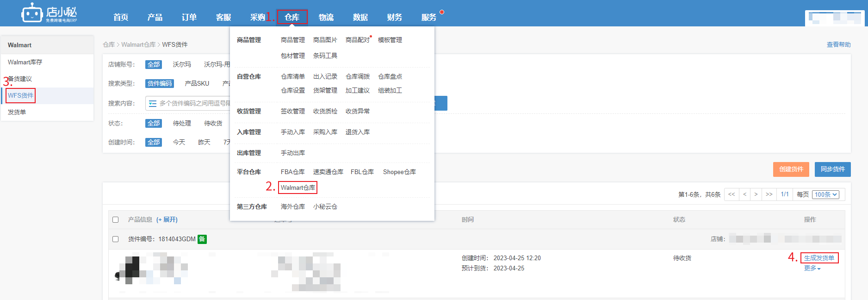Image resolution: width=868 pixels, height=300 pixels.
Task: Open 小秘云仓 under 第三方仓库
Action: pyautogui.click(x=325, y=206)
